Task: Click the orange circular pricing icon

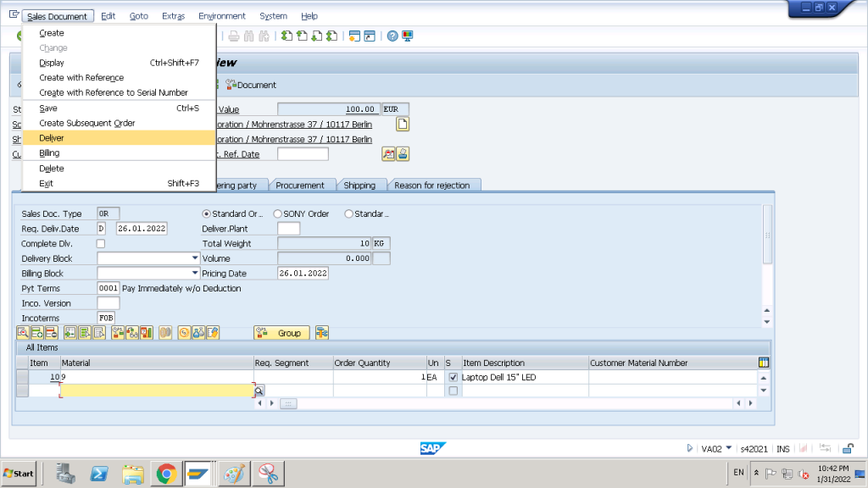Action: [x=184, y=332]
